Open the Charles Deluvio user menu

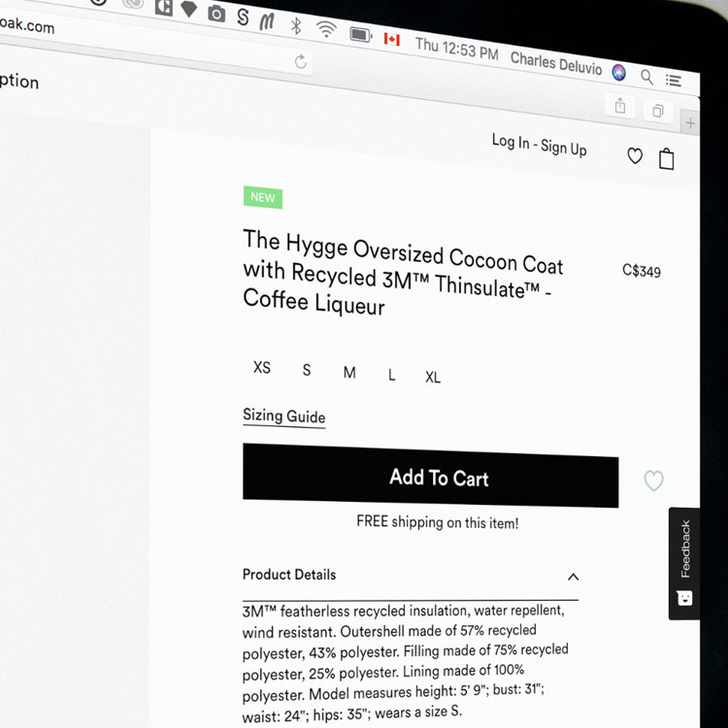(556, 63)
